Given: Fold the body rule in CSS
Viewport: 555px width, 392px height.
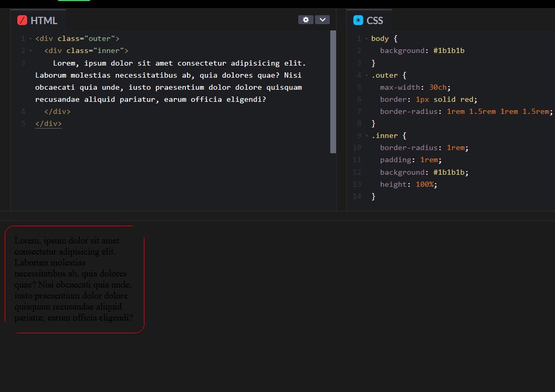Looking at the screenshot, I should [x=366, y=39].
